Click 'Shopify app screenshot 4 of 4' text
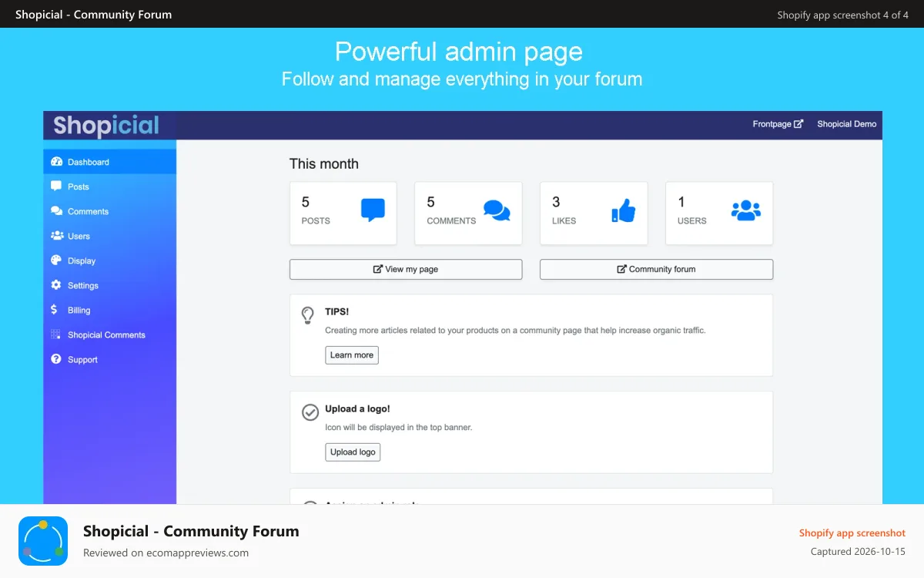The width and height of the screenshot is (924, 578). coord(843,15)
